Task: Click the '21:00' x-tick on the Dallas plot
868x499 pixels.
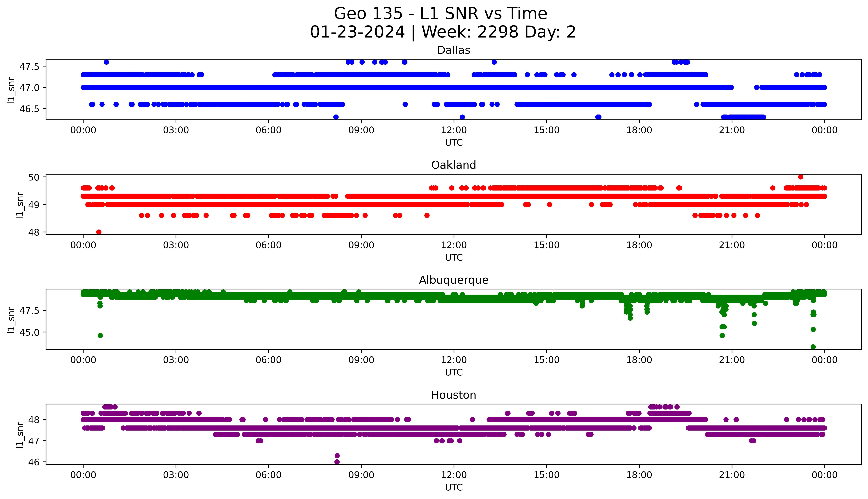Action: pyautogui.click(x=732, y=130)
